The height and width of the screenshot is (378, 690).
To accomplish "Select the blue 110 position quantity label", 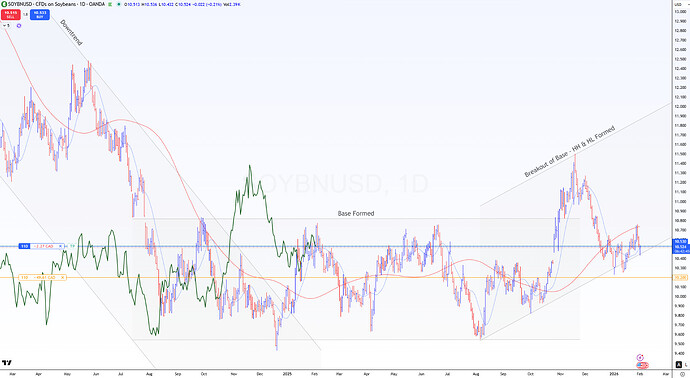I will tap(24, 246).
